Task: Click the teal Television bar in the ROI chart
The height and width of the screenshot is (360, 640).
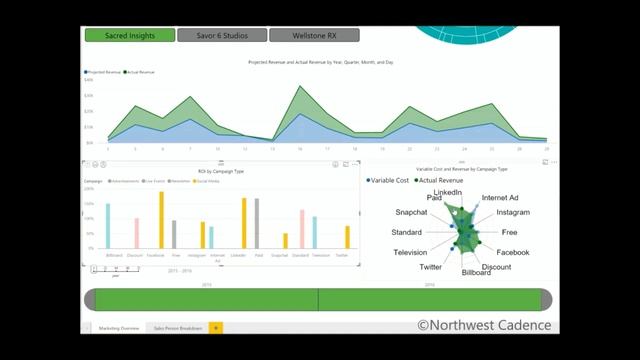Action: point(315,233)
